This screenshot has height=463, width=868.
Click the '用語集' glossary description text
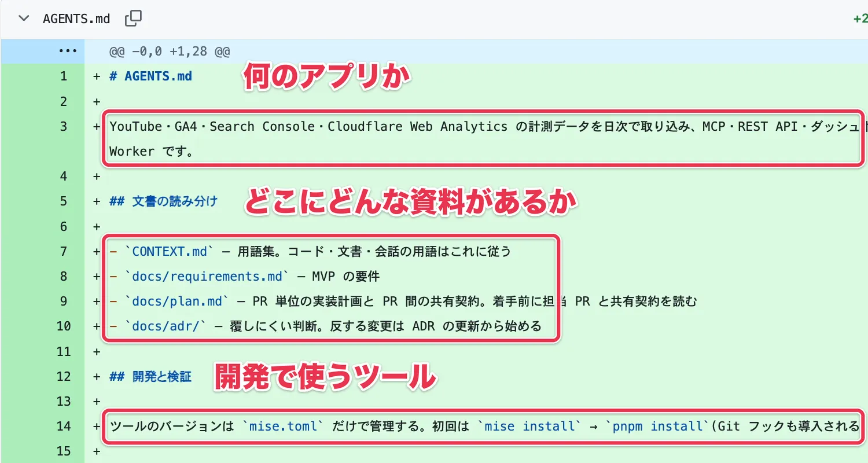(x=255, y=252)
